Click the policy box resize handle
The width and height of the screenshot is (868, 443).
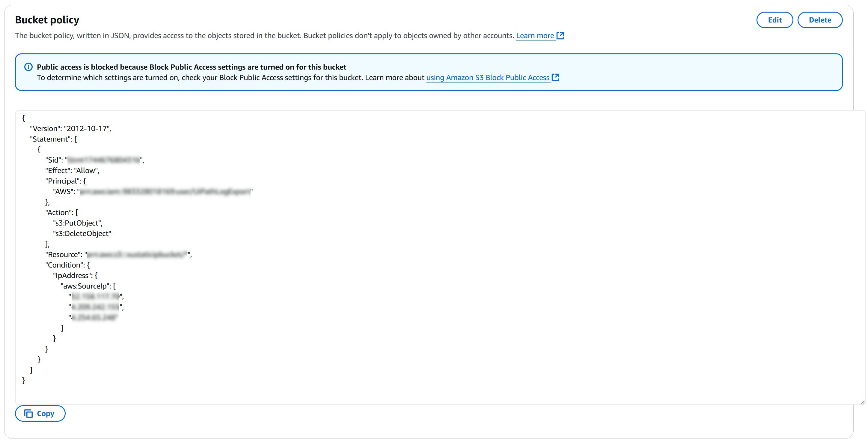[862, 402]
